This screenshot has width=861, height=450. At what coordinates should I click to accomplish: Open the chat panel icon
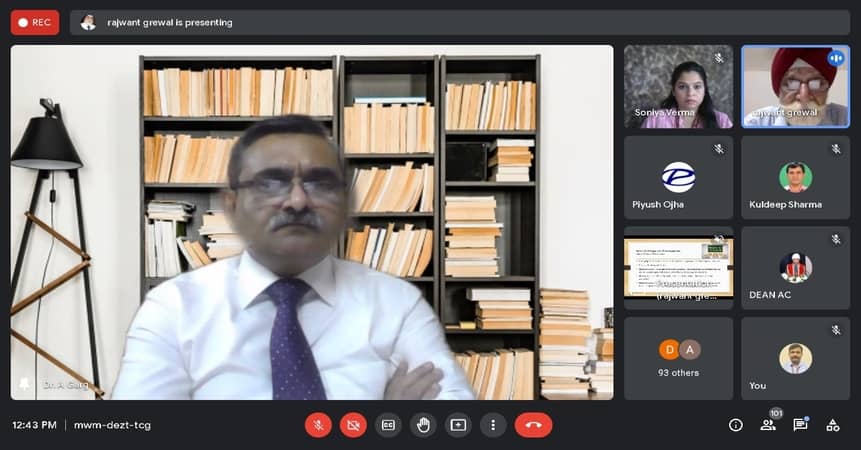(800, 425)
